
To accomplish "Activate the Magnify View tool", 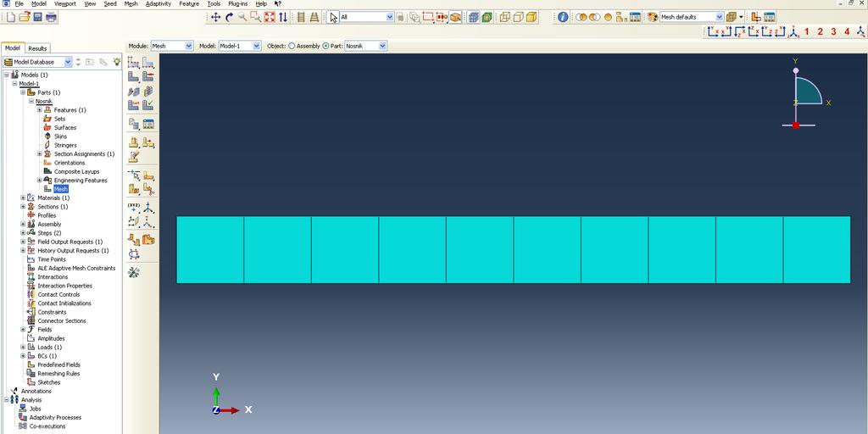I will pos(242,17).
